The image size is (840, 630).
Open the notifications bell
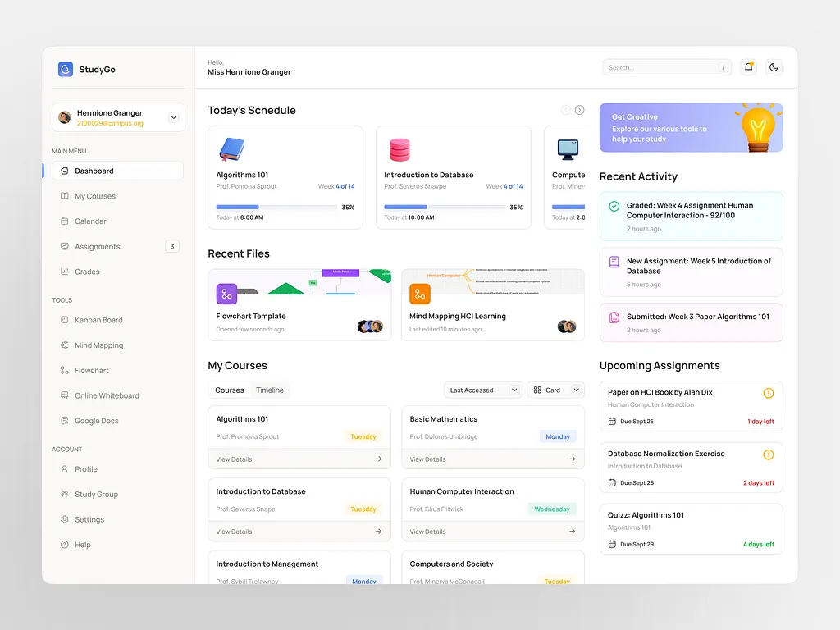748,67
